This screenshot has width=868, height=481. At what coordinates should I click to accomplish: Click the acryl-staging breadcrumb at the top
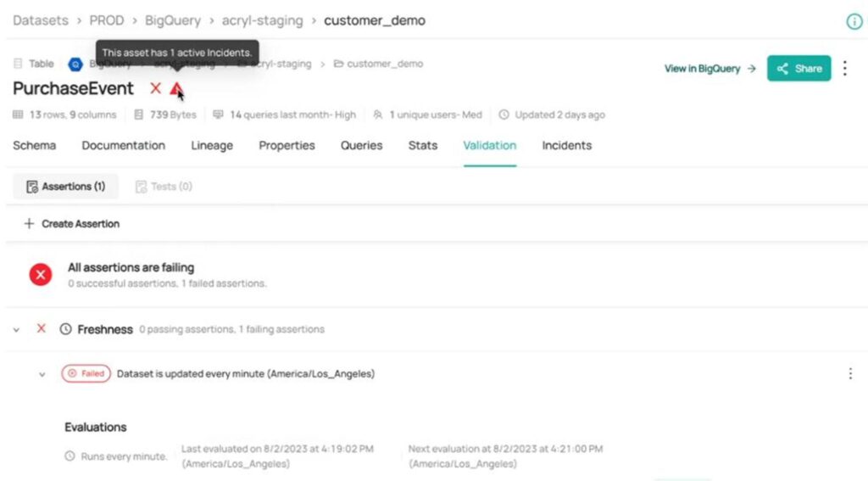[261, 20]
